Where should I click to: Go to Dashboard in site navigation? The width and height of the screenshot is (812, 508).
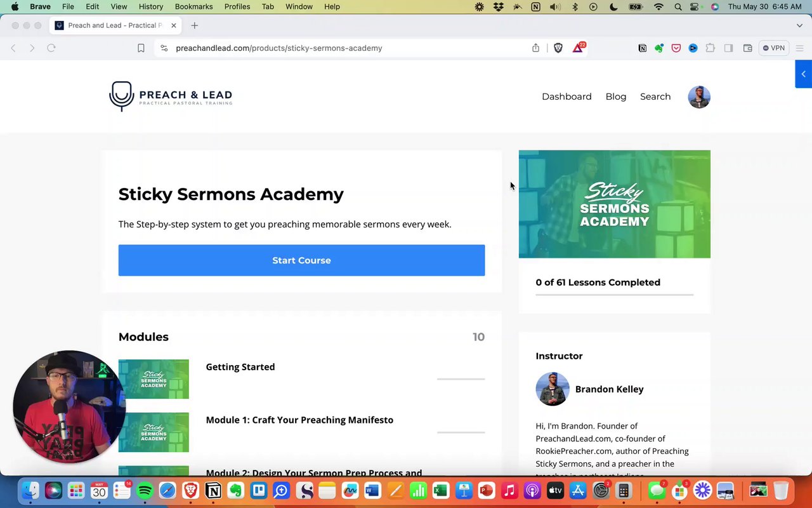pyautogui.click(x=566, y=97)
